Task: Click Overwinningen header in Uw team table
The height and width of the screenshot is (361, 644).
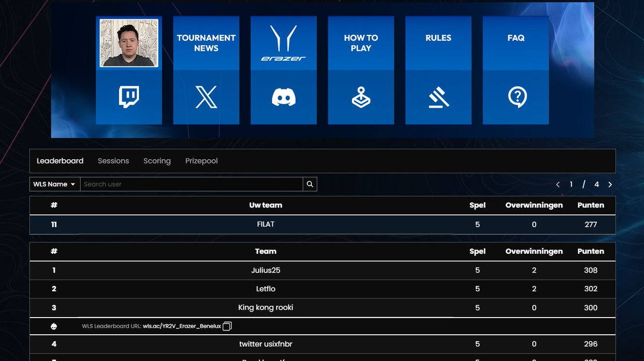Action: pos(534,205)
